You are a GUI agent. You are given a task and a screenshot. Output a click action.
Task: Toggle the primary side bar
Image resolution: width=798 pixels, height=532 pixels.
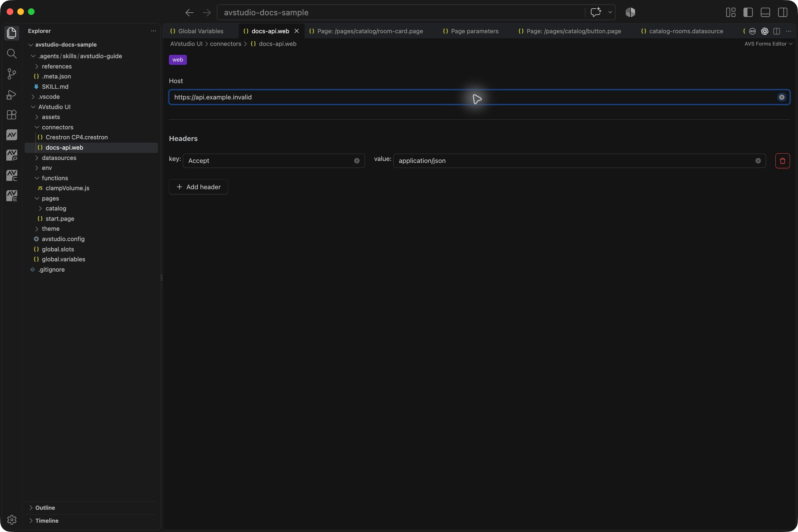748,13
